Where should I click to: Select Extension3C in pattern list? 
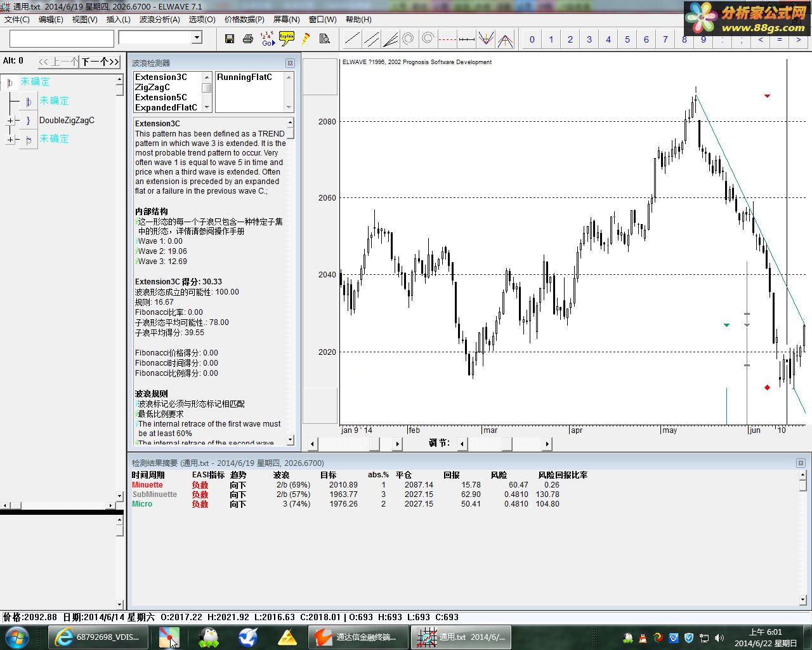[161, 77]
